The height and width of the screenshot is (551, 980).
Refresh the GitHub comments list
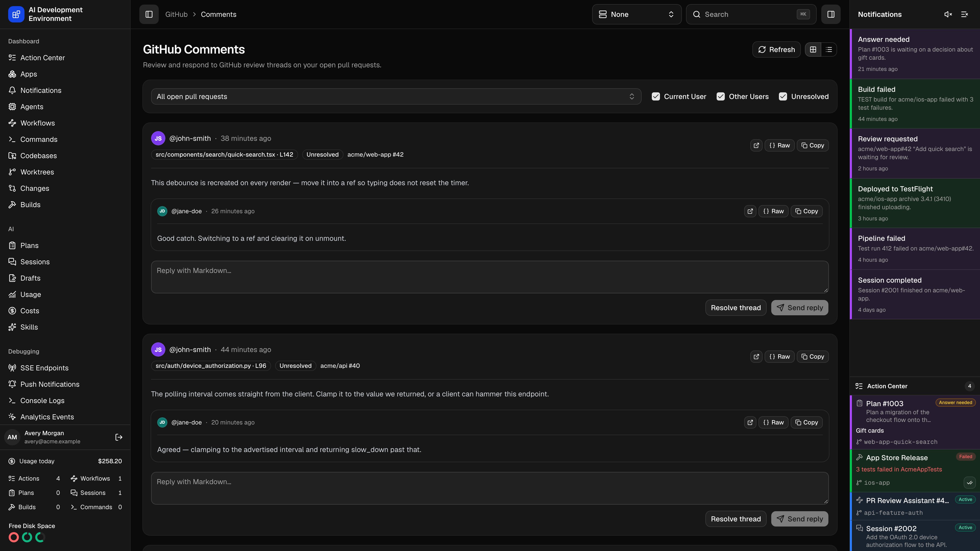pos(776,49)
